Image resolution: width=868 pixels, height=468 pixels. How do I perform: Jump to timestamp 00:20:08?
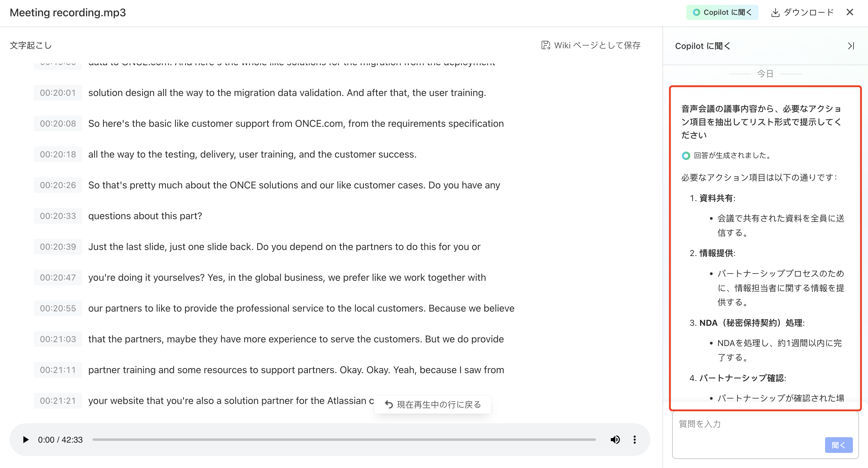click(x=58, y=123)
